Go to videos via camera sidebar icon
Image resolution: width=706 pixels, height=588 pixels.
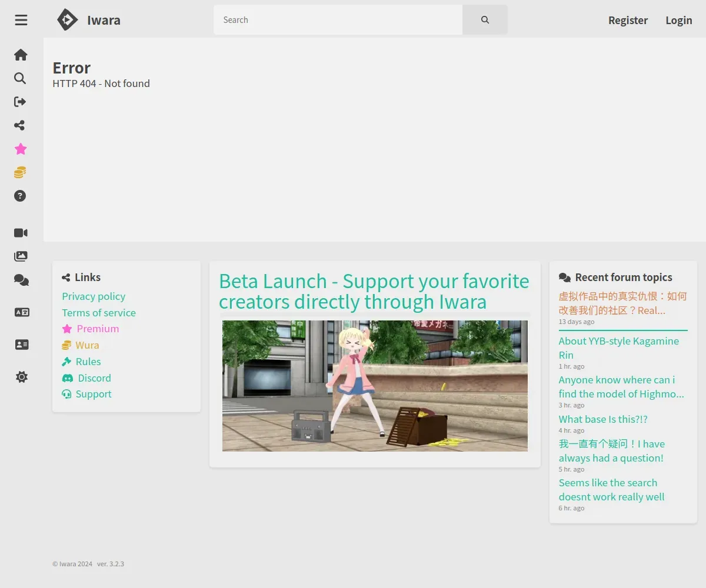(21, 233)
